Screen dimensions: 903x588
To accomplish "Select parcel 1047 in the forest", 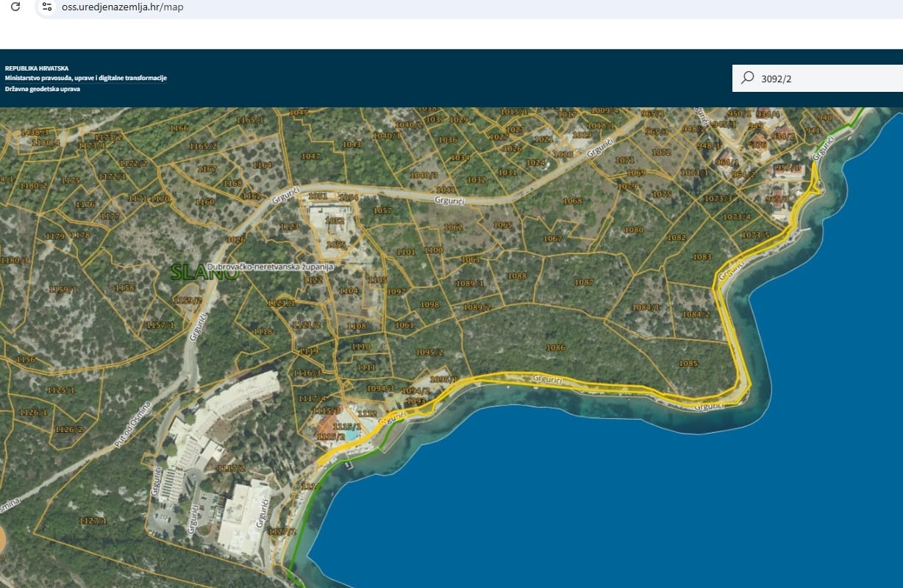I will pyautogui.click(x=311, y=156).
